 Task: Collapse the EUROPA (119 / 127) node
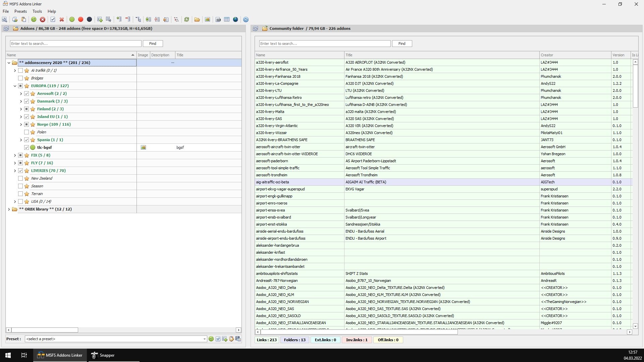pos(15,86)
